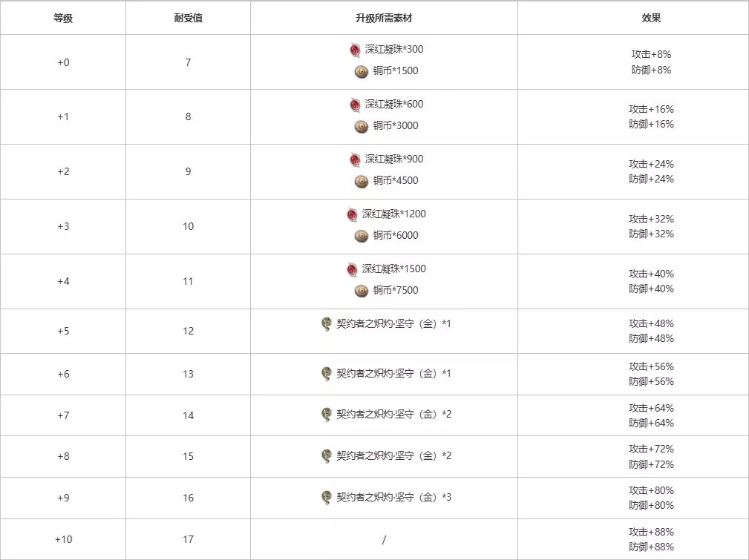Screen dimensions: 749x560
Task: Click the 攻击+88% effect text
Action: [x=651, y=532]
